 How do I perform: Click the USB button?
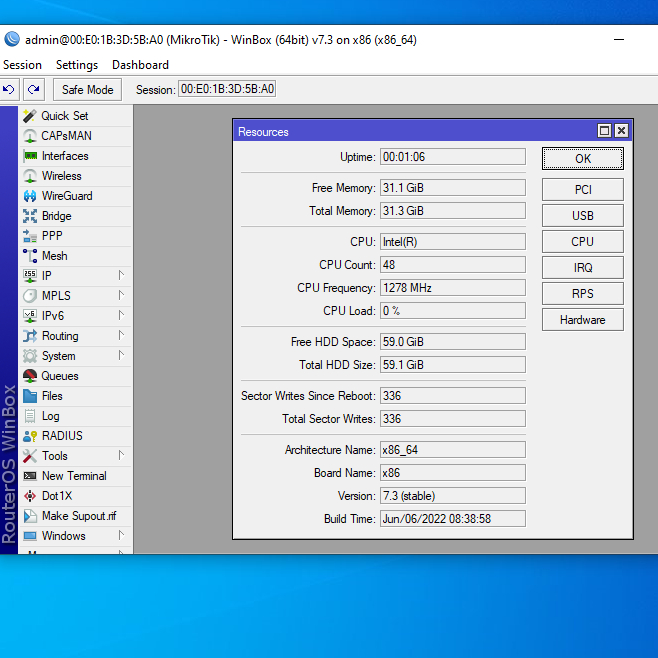point(582,216)
